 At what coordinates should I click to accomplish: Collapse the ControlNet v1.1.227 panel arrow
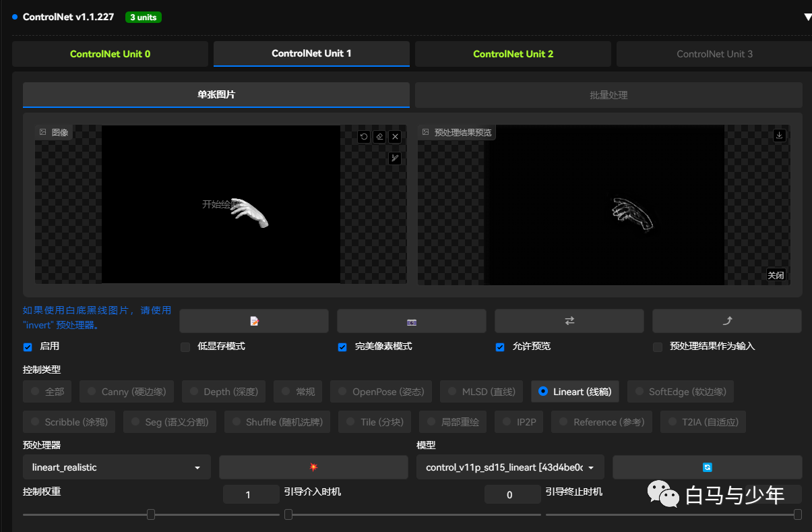[x=807, y=18]
